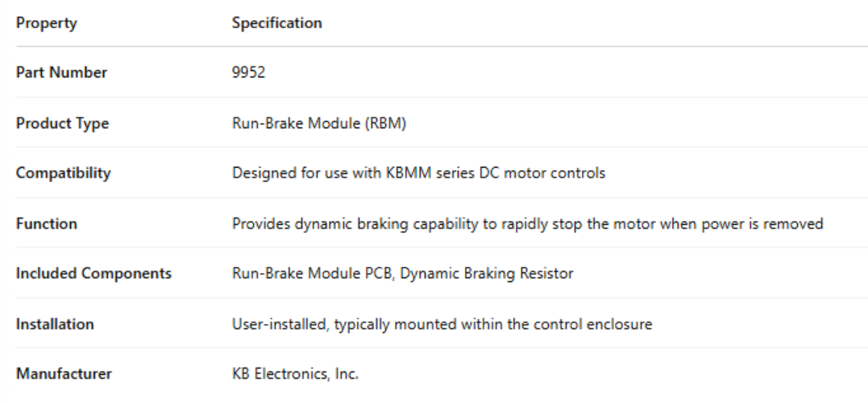Click the dynamic braking capability description

point(527,223)
